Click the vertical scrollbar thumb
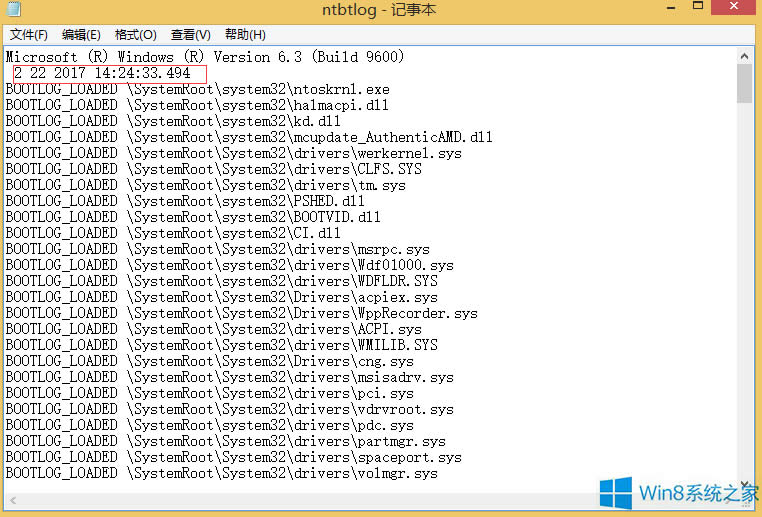 pos(744,84)
